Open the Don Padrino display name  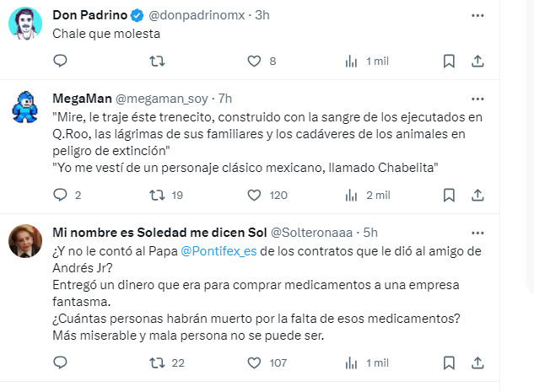[x=86, y=15]
